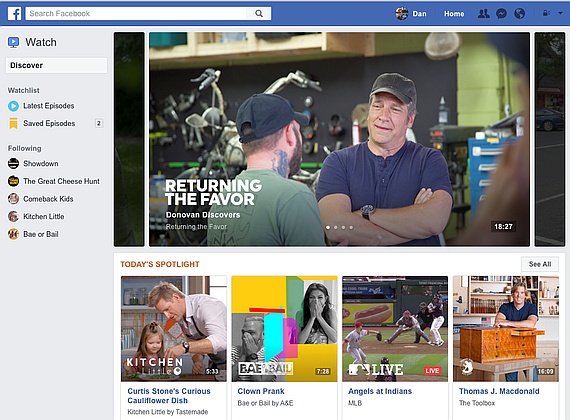This screenshot has height=420, width=570.
Task: Play the MLB Live game thumbnail
Action: point(395,329)
